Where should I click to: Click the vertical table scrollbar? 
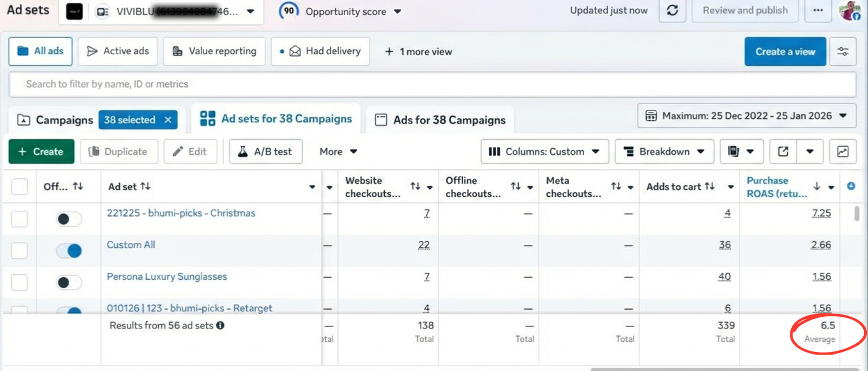(x=857, y=213)
